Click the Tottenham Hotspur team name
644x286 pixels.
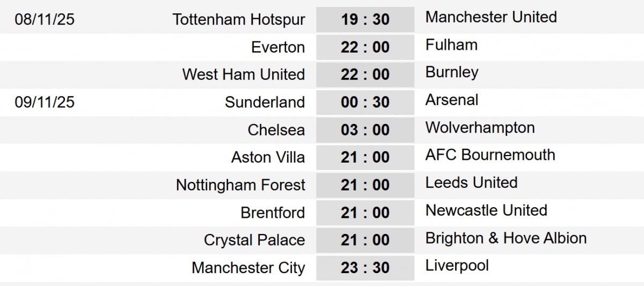point(239,20)
